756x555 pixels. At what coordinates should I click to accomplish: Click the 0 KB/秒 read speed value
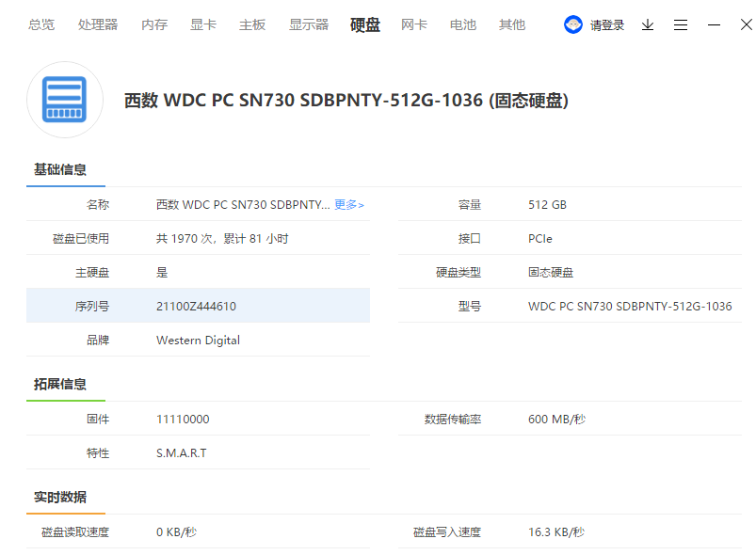coord(176,531)
